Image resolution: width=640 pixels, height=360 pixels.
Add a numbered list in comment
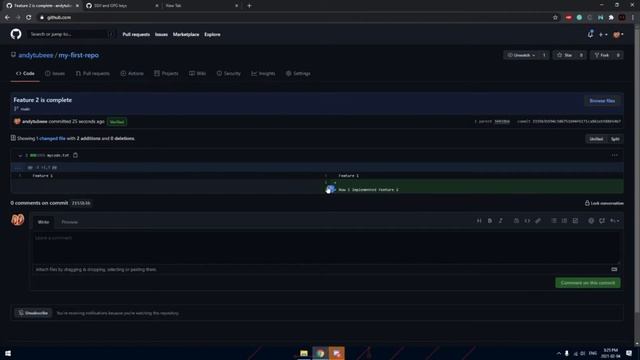tap(564, 221)
